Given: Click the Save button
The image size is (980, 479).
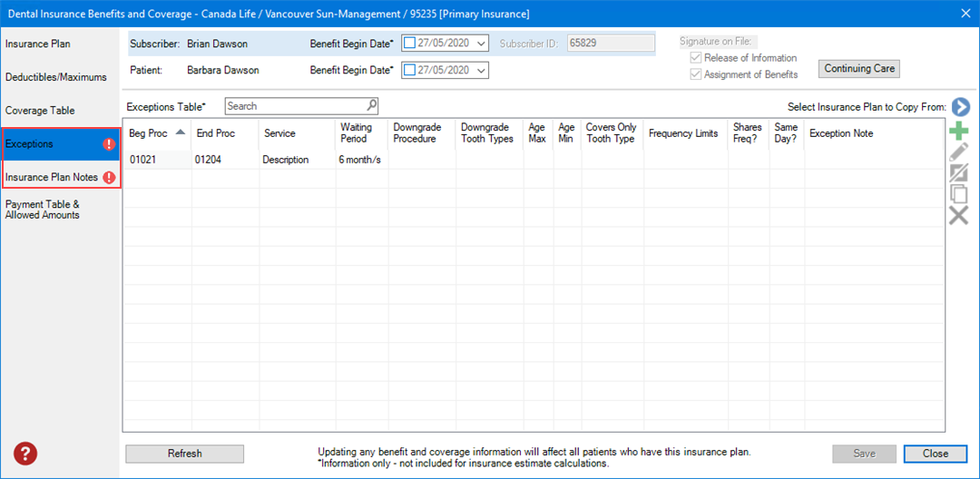Looking at the screenshot, I should click(865, 454).
